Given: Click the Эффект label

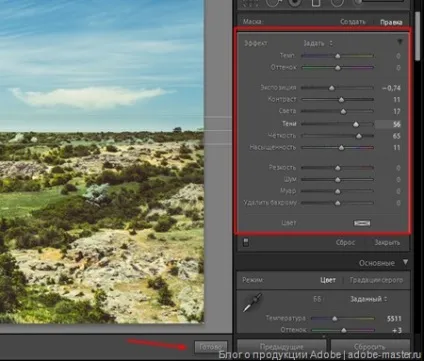Looking at the screenshot, I should click(256, 43).
